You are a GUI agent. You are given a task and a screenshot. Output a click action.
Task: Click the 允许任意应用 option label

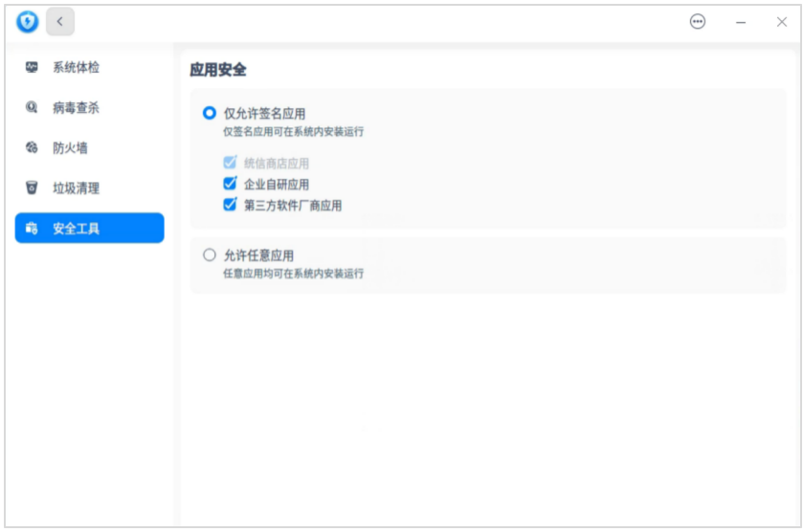pos(258,255)
